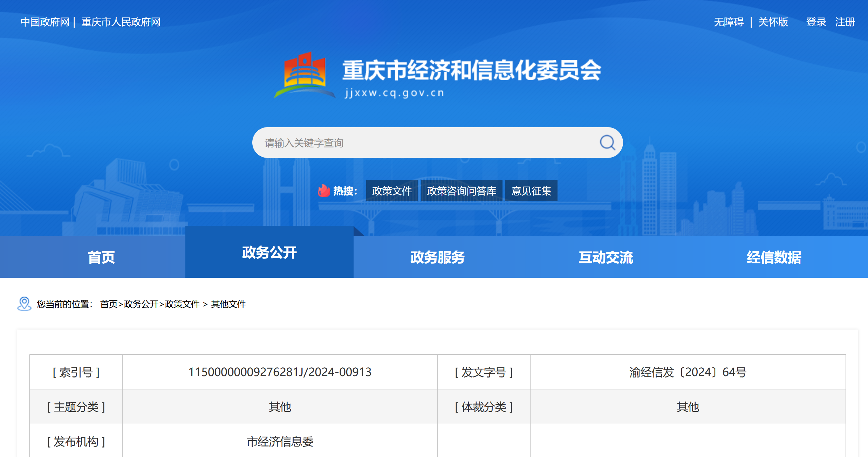Click the document number 渝经信发〔2024〕64号

coord(688,372)
